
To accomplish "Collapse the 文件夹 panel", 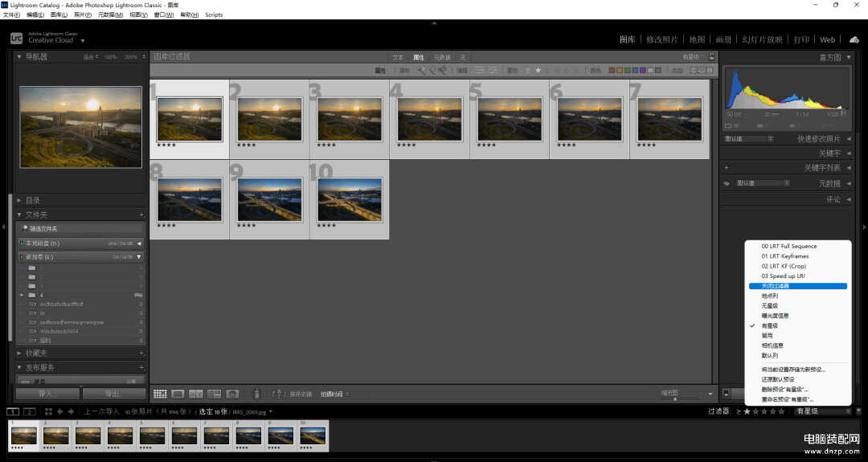I will coord(19,215).
